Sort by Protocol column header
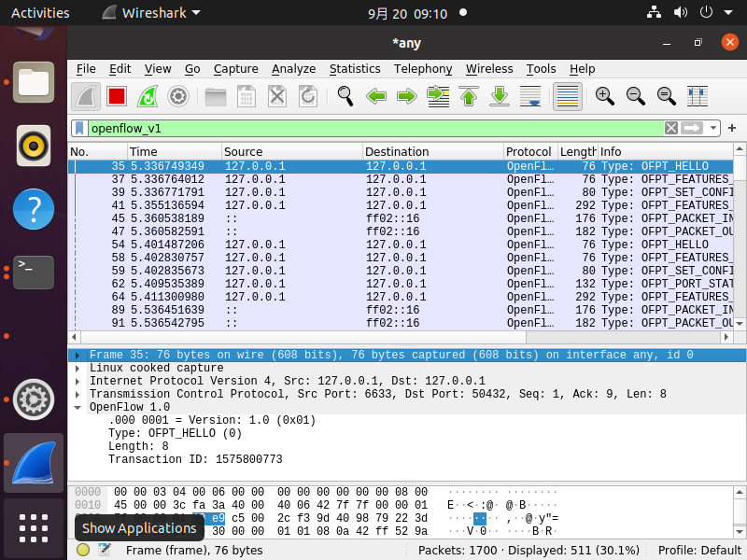The width and height of the screenshot is (747, 560). (530, 152)
